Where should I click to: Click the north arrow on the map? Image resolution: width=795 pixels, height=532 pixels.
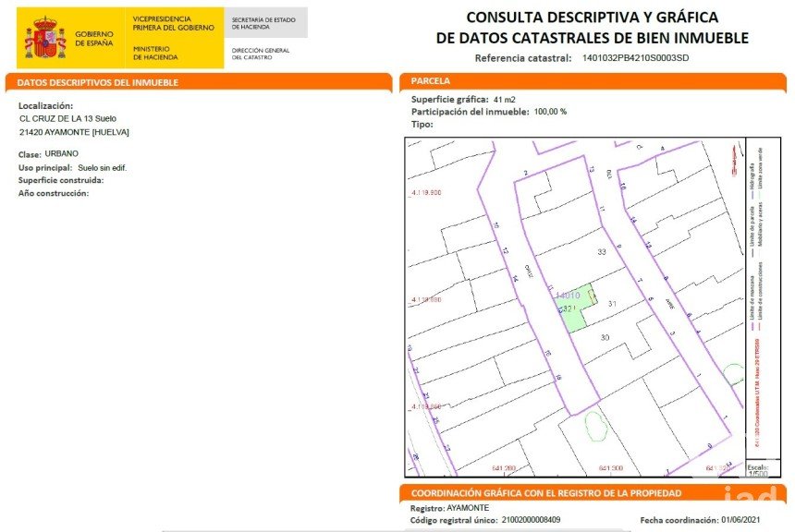(733, 160)
